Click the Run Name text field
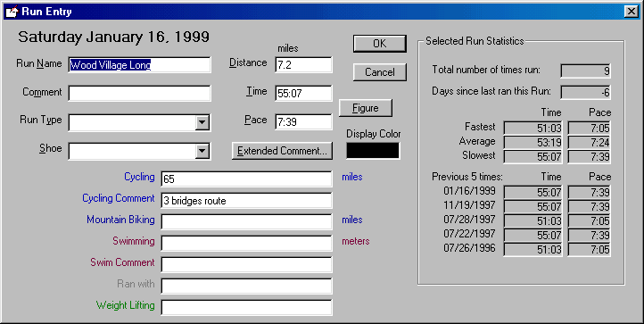This screenshot has height=324, width=644. 140,65
